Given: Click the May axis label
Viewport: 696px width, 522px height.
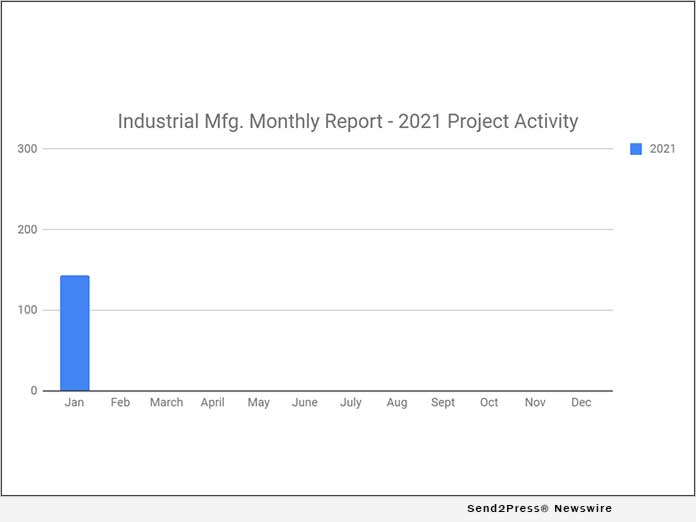Looking at the screenshot, I should point(259,402).
